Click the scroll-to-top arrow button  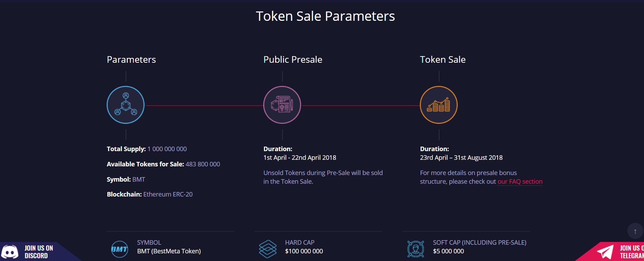[635, 231]
